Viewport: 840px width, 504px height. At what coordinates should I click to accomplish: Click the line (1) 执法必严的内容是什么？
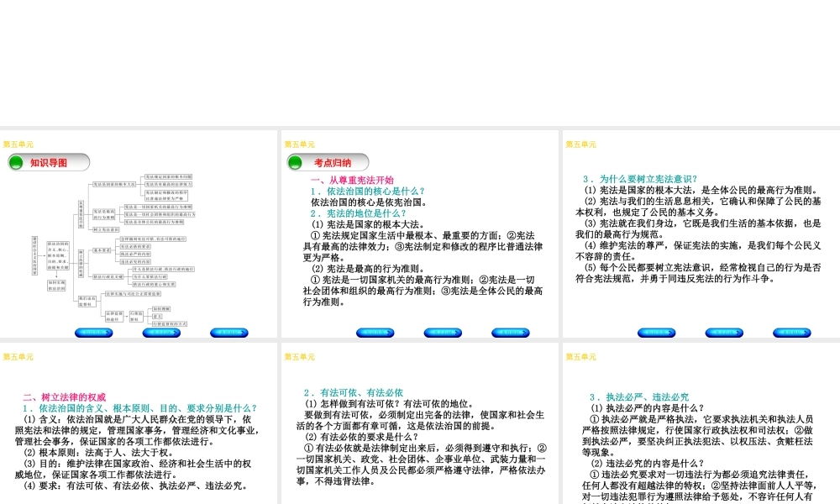point(648,408)
